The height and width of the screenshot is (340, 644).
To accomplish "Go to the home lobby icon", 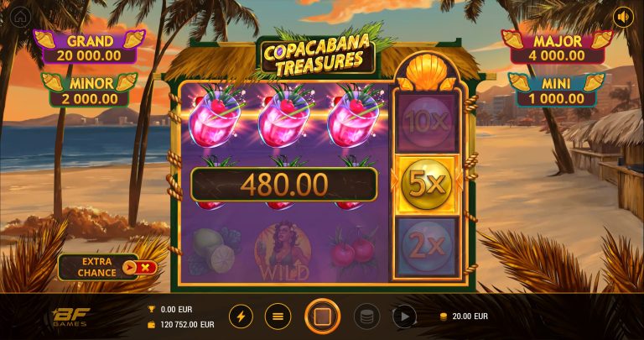I will pyautogui.click(x=20, y=18).
